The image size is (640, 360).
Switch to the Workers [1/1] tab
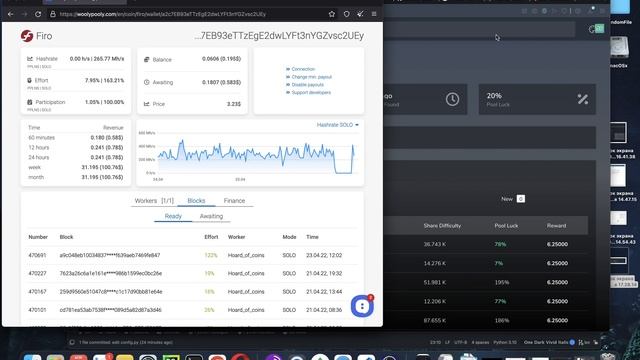154,201
